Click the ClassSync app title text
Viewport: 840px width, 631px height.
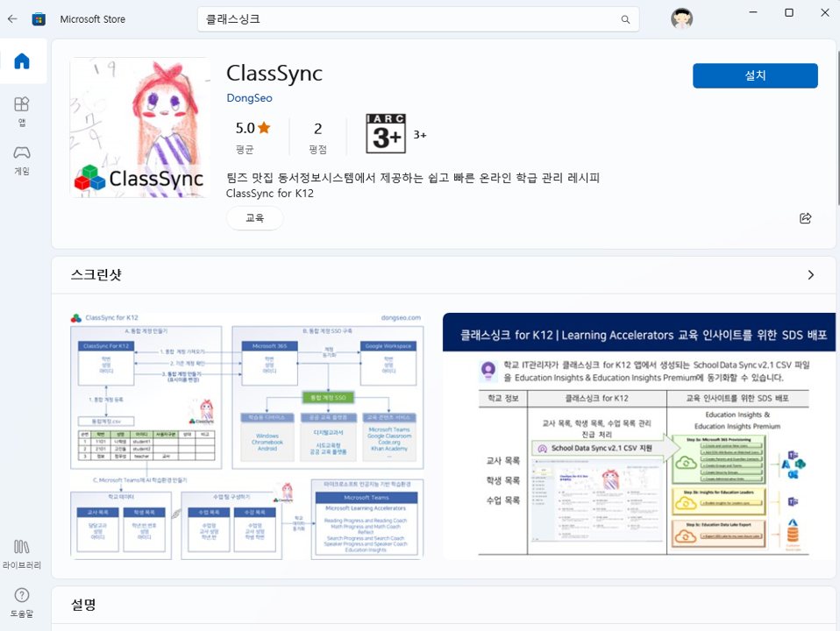tap(274, 74)
